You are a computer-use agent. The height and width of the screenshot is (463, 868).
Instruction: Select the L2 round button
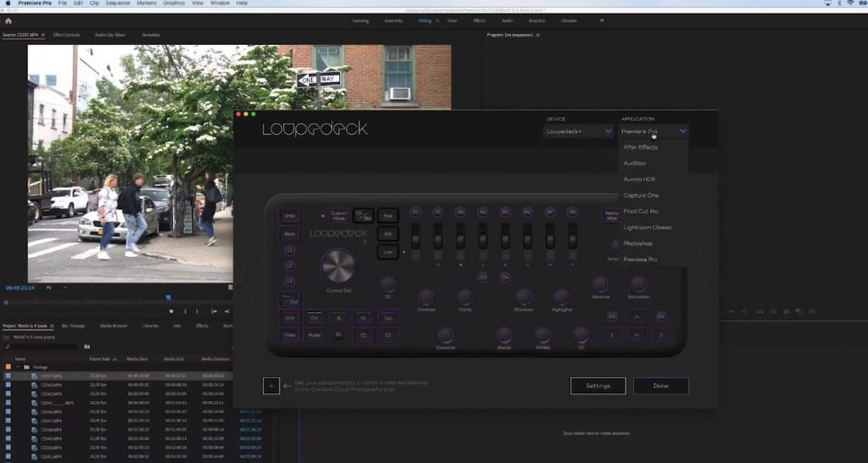pyautogui.click(x=290, y=266)
